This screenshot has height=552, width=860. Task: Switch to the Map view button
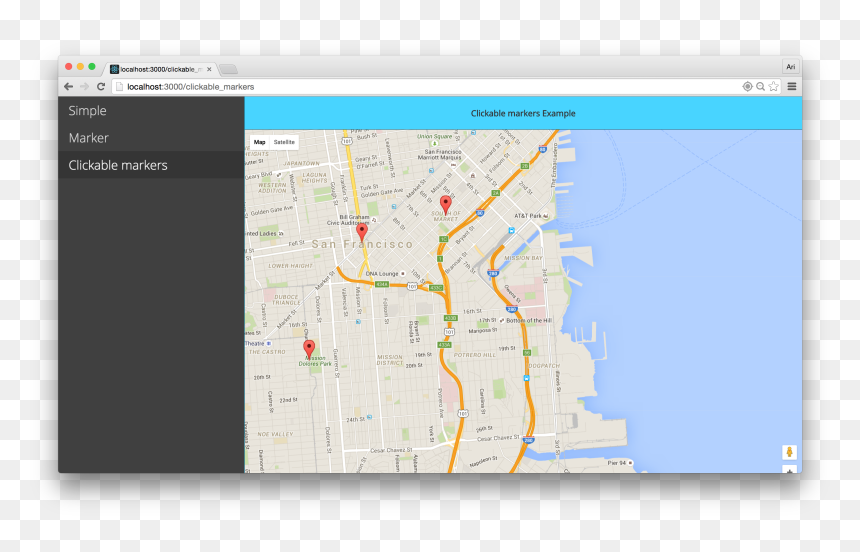(259, 142)
